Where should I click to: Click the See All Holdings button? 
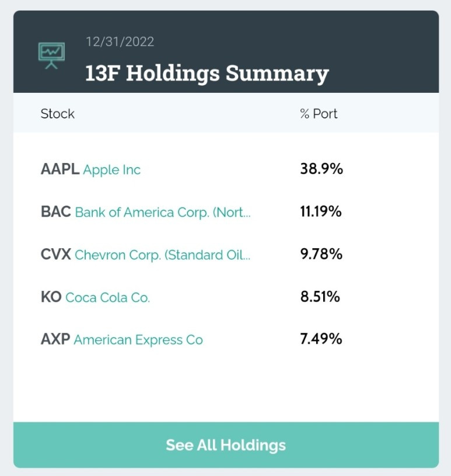pos(226,445)
